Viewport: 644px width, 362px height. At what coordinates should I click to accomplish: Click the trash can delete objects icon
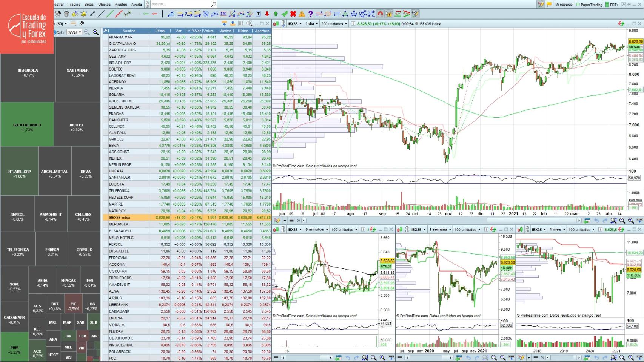pos(66,14)
